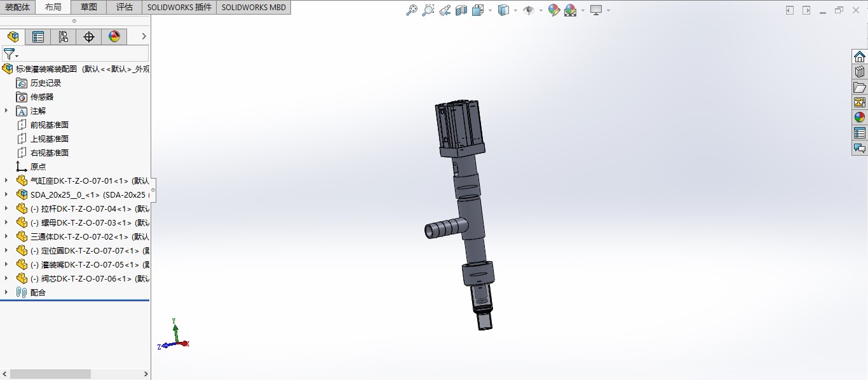Viewport: 868px width, 380px height.
Task: Open the File Explorer task pane icon
Action: pyautogui.click(x=860, y=87)
